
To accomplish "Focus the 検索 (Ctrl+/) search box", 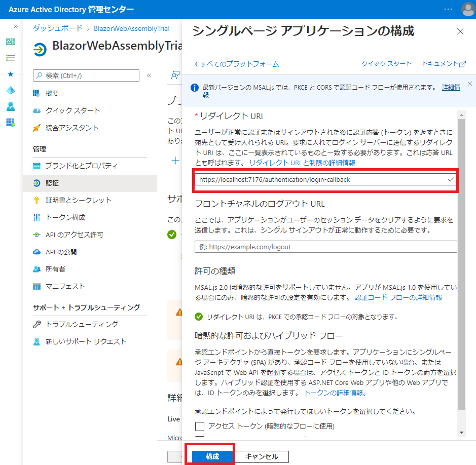I will click(86, 75).
